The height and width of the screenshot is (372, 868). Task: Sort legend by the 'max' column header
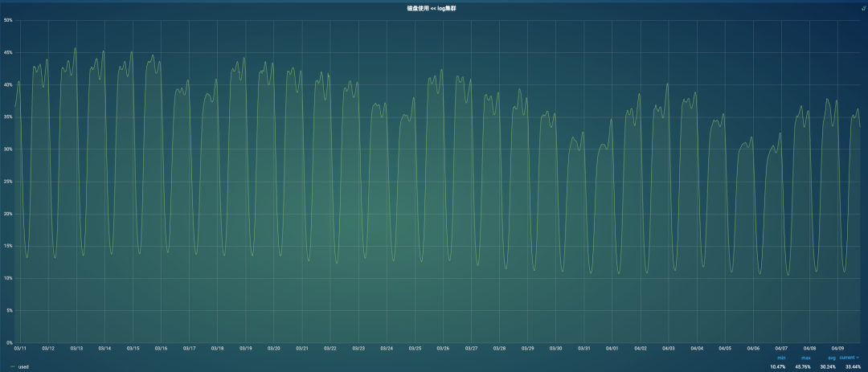[x=805, y=358]
